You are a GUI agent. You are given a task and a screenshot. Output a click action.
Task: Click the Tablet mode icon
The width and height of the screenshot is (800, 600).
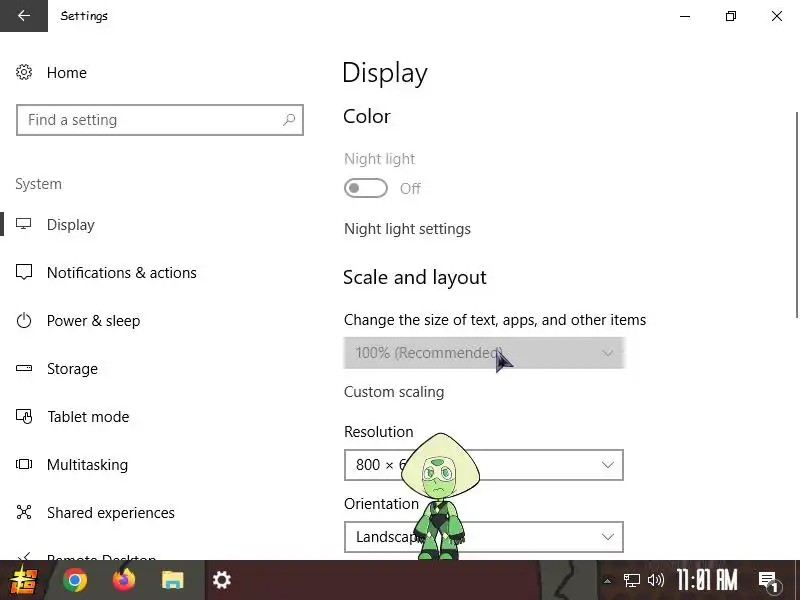[x=23, y=416]
